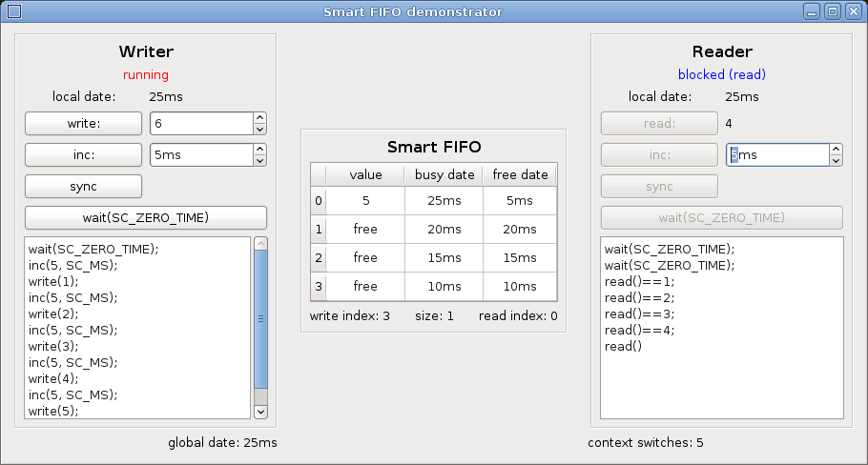
Task: Close the Smart FIFO demonstrator window
Action: tap(854, 11)
